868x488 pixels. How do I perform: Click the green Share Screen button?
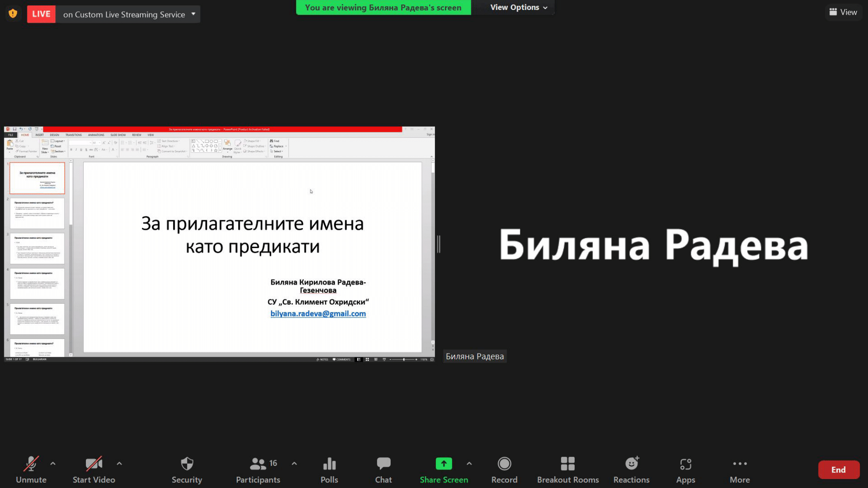tap(444, 469)
